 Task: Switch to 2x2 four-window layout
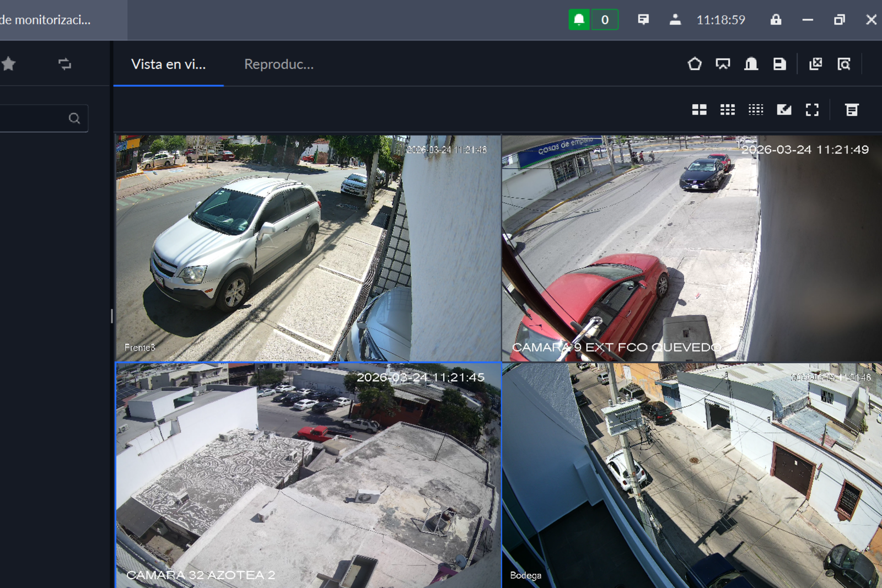point(699,110)
